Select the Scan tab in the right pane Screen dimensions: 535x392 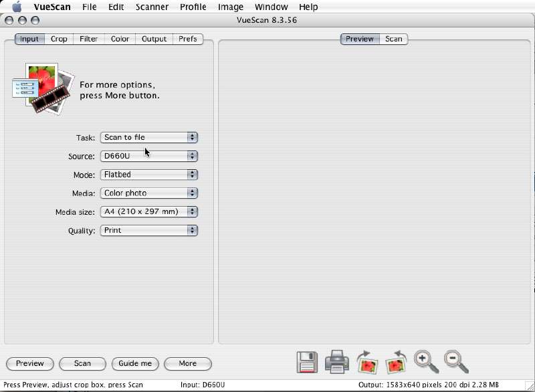(x=394, y=39)
